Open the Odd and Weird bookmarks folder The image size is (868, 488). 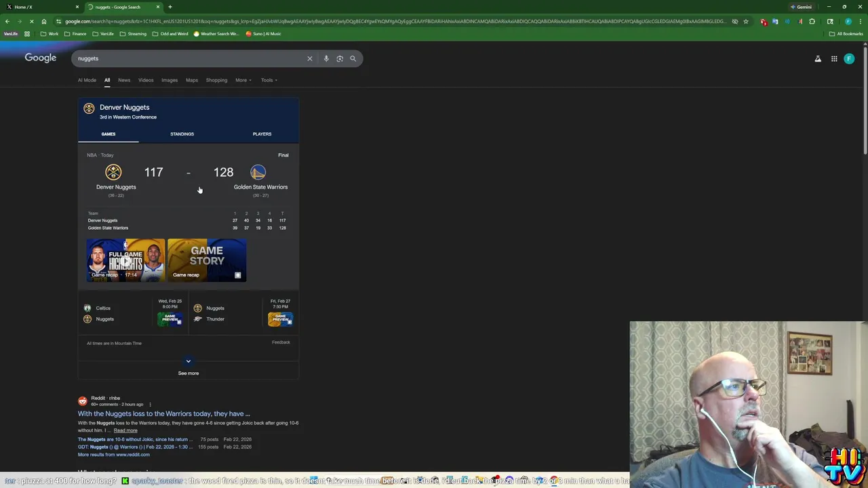tap(170, 34)
